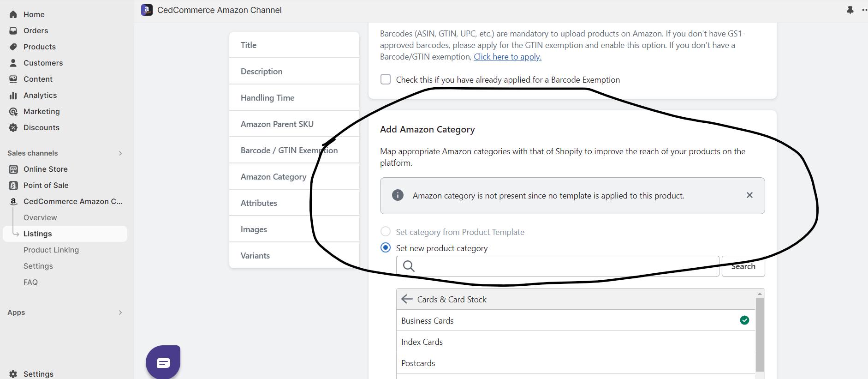
Task: Click the Products tag icon
Action: click(x=13, y=47)
